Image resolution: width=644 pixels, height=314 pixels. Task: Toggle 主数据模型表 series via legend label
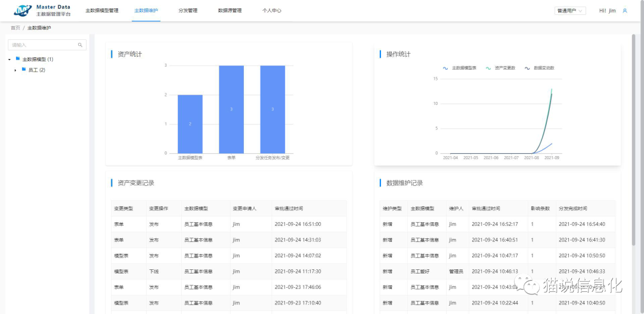[464, 68]
